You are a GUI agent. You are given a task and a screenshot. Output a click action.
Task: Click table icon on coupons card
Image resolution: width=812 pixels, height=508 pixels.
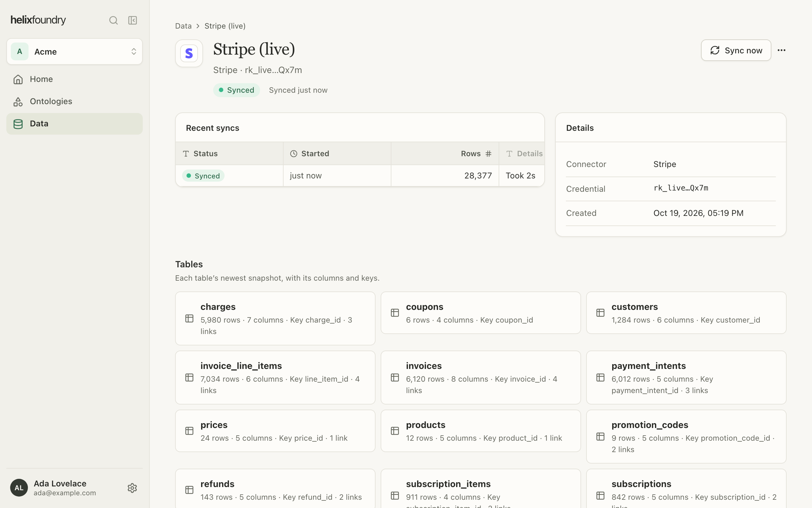(x=395, y=313)
